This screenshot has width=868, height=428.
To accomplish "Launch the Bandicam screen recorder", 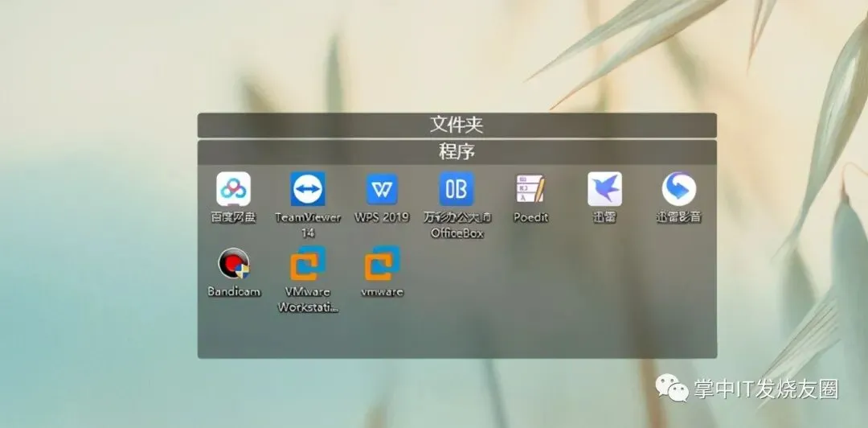I will pyautogui.click(x=234, y=263).
